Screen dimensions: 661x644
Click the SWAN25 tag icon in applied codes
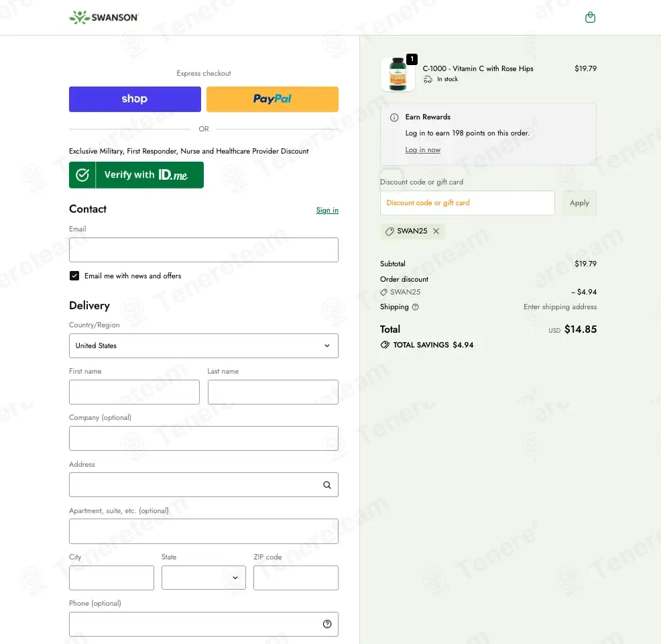click(x=389, y=231)
